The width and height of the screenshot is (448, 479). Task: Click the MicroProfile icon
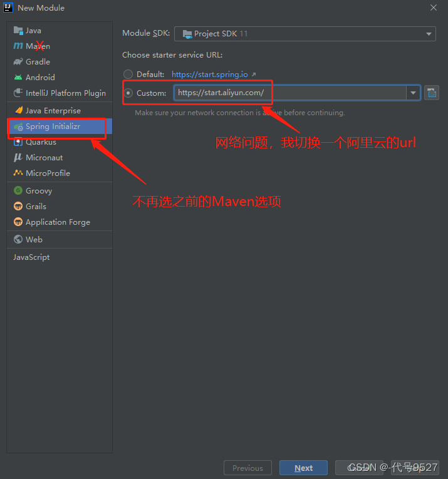[x=18, y=173]
